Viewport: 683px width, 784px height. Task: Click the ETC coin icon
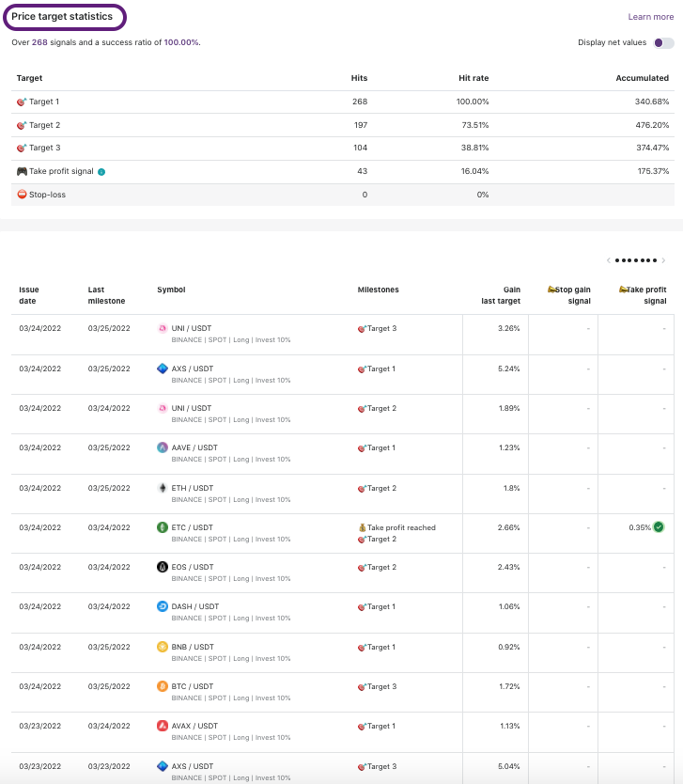pos(163,527)
